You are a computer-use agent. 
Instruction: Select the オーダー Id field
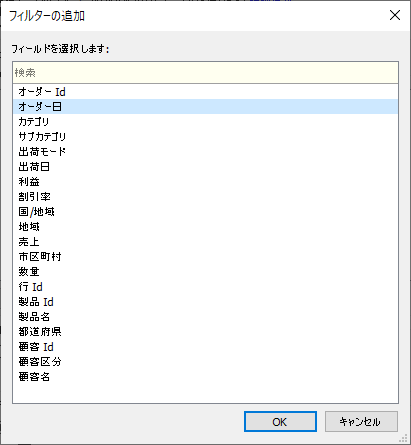click(x=205, y=92)
